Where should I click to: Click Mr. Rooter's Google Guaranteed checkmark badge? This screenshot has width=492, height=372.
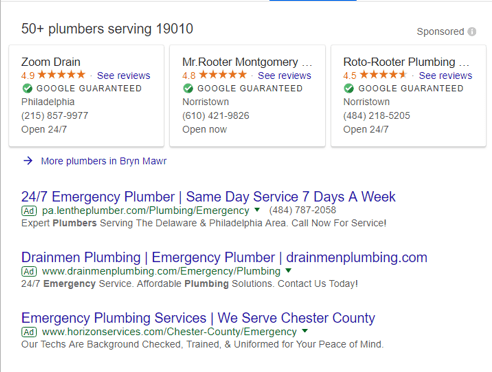click(x=188, y=88)
